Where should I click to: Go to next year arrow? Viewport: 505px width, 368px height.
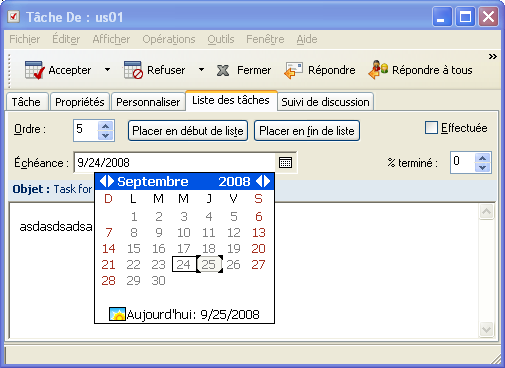coord(267,181)
